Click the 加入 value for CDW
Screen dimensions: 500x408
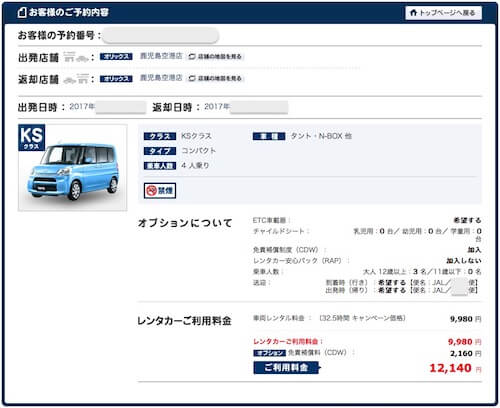[x=474, y=250]
